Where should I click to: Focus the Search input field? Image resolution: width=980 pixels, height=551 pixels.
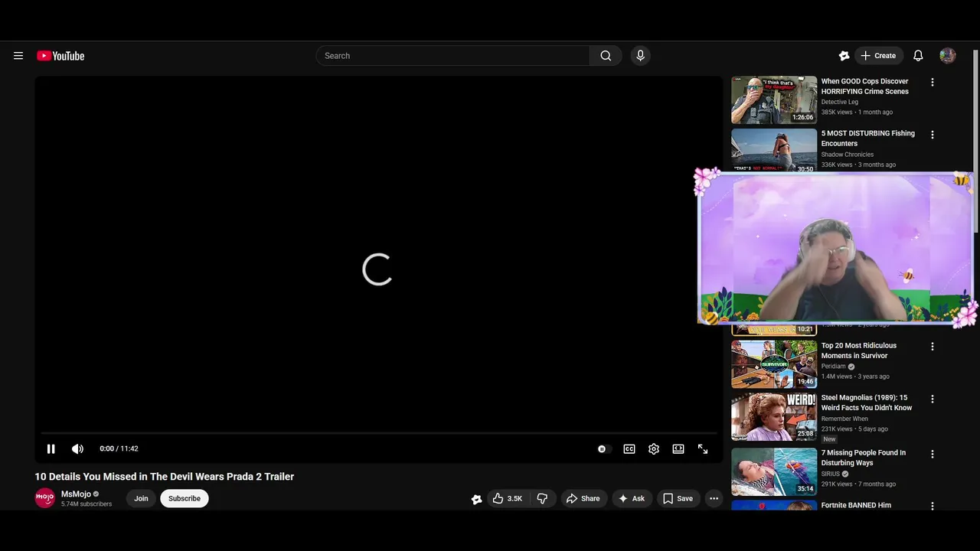pyautogui.click(x=453, y=56)
